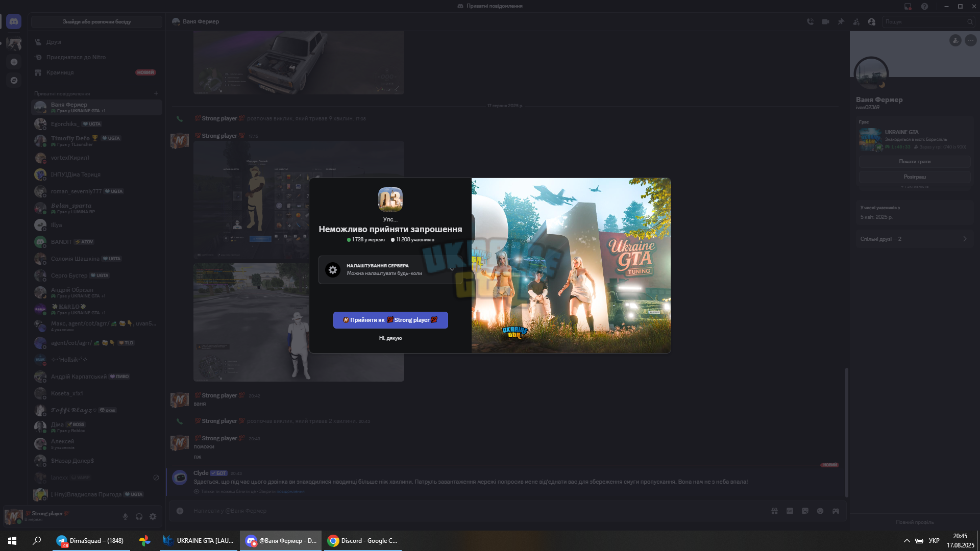
Task: Click the attach file plus button
Action: [180, 511]
